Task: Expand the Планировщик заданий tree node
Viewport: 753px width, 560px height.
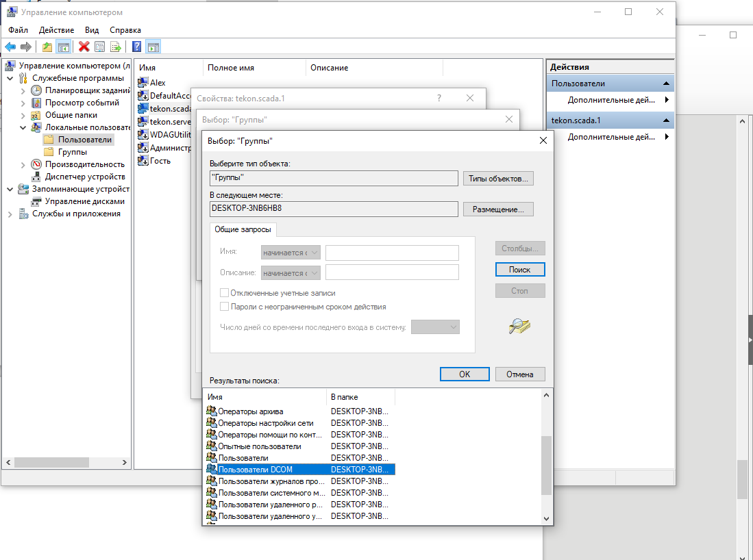Action: click(23, 90)
